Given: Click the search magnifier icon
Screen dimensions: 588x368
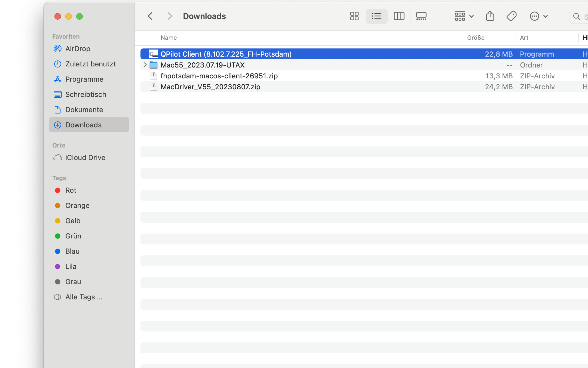Looking at the screenshot, I should point(576,16).
